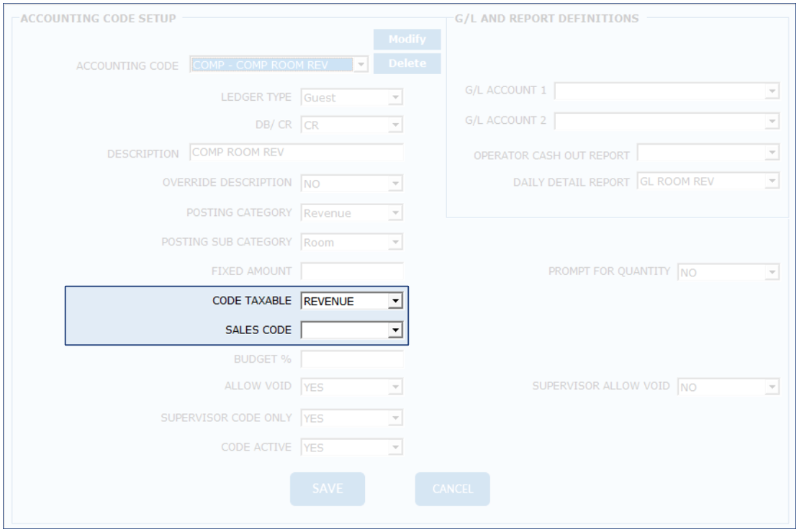Expand the Supervisor Allow Void dropdown

772,387
